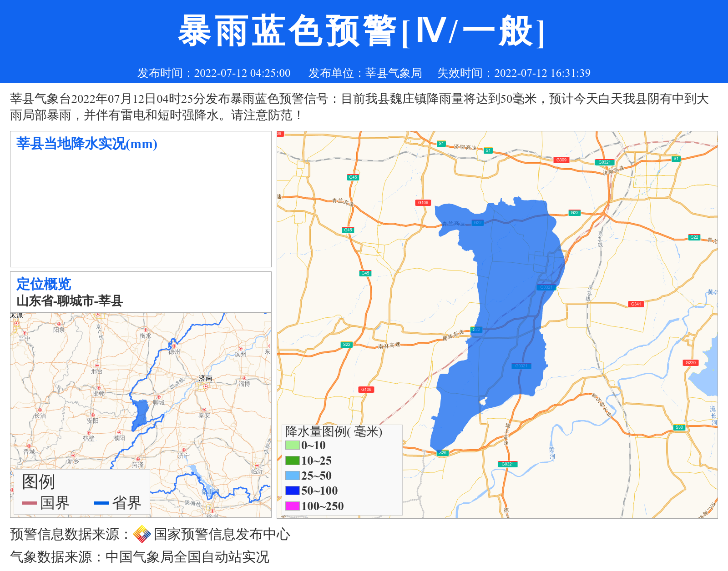This screenshot has height=571, width=728.
Task: Click the S26 road shield
Action: [443, 453]
